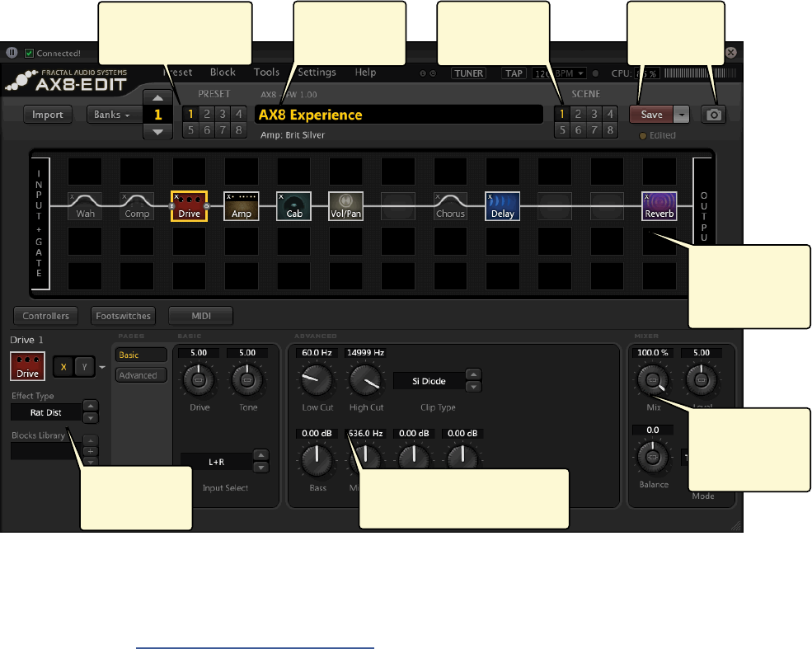
Task: Open the Save dropdown arrow
Action: pyautogui.click(x=682, y=115)
